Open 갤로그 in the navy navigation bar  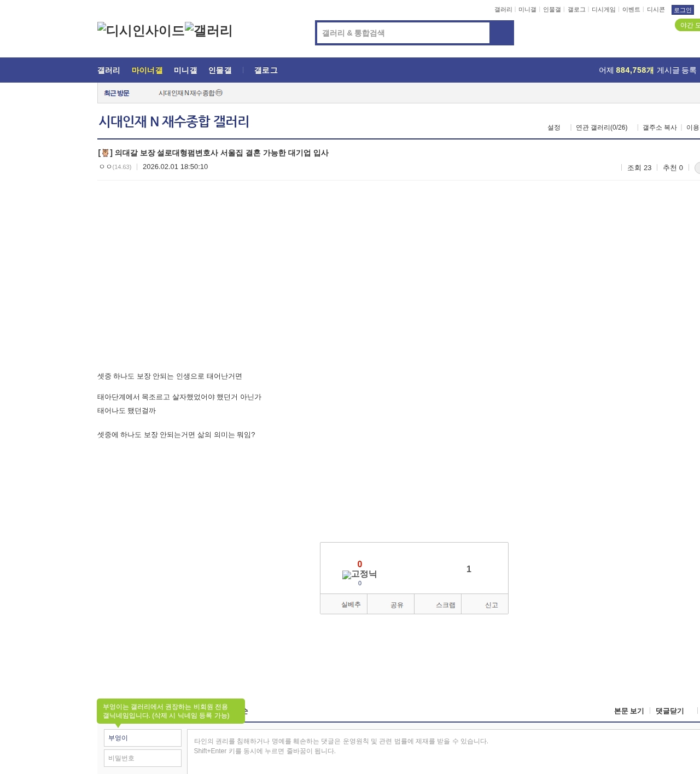pyautogui.click(x=266, y=71)
